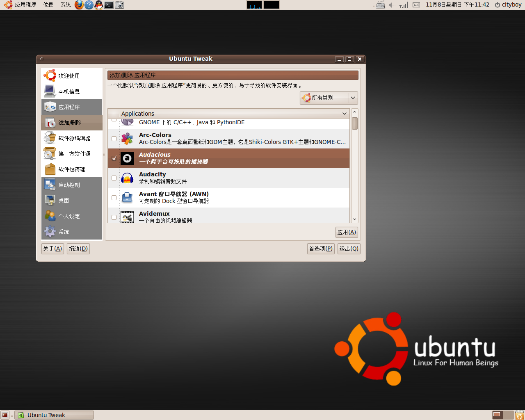Click the Applications column header arrow
The width and height of the screenshot is (525, 420).
click(x=345, y=114)
